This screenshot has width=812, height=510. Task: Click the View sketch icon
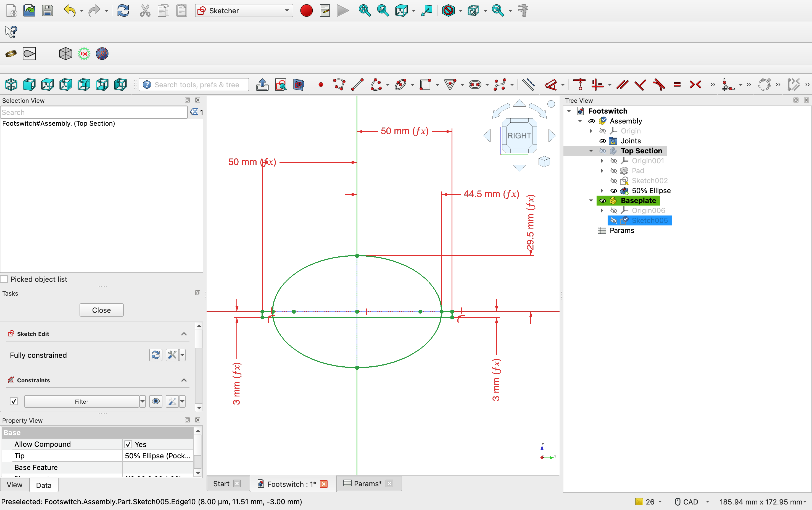281,84
